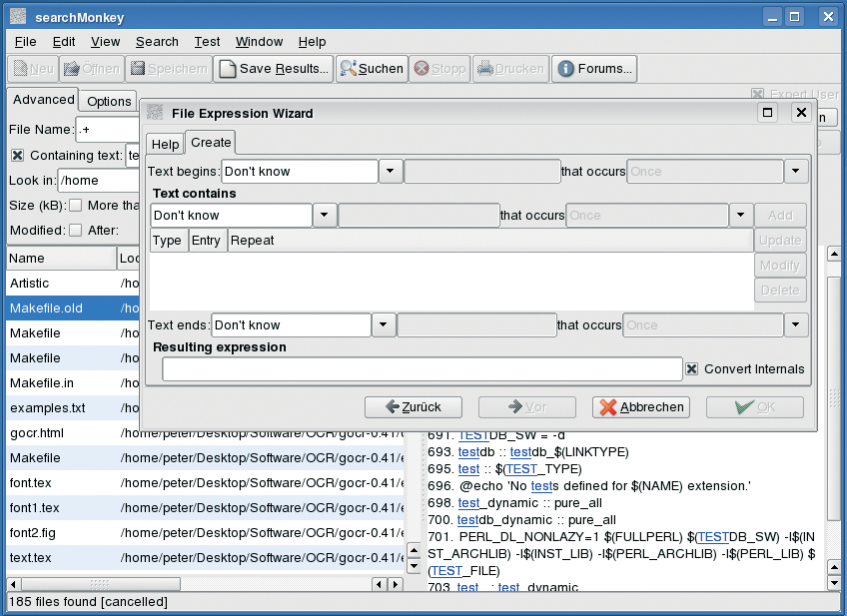Click the searchMonkey title bar app icon
847x616 pixels.
pos(18,17)
